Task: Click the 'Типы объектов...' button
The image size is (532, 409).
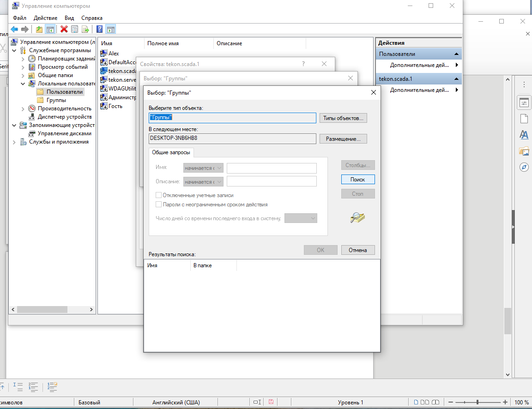Action: 343,118
